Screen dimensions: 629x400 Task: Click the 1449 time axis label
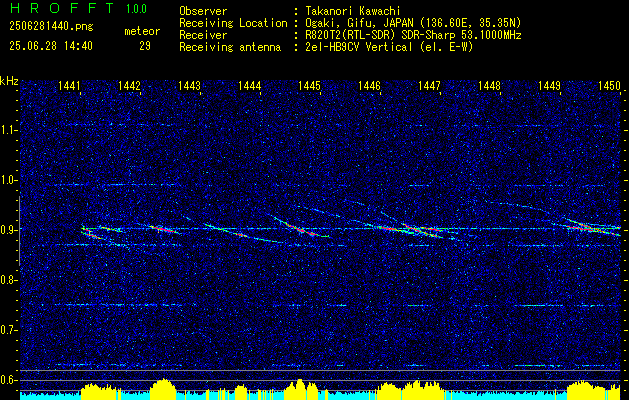pos(550,86)
